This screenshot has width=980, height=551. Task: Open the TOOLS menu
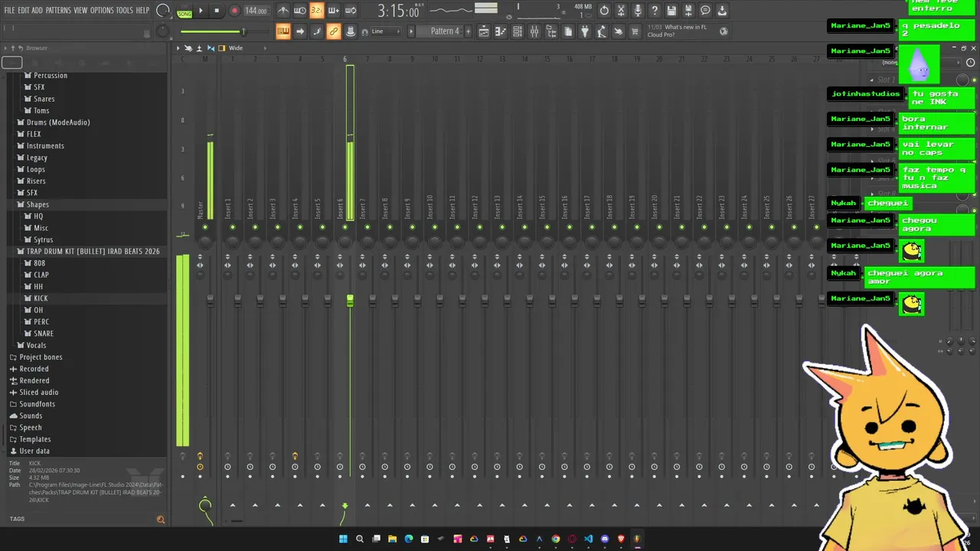point(125,11)
